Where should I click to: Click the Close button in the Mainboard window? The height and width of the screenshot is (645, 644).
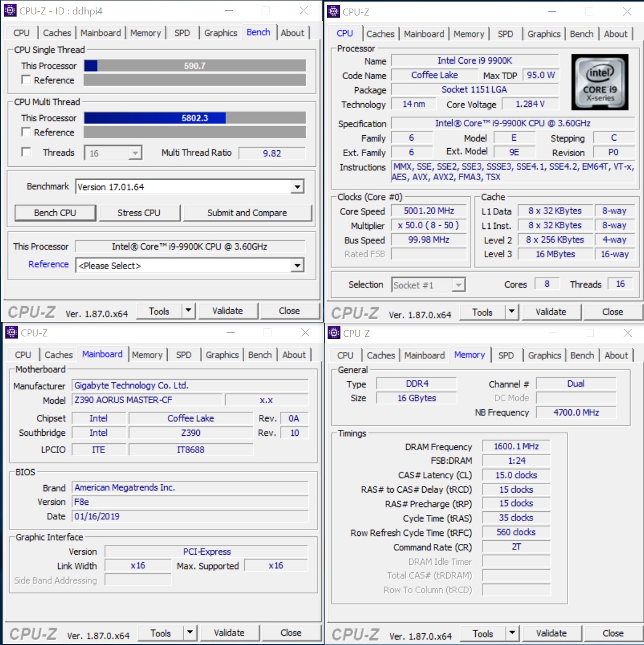click(x=291, y=633)
